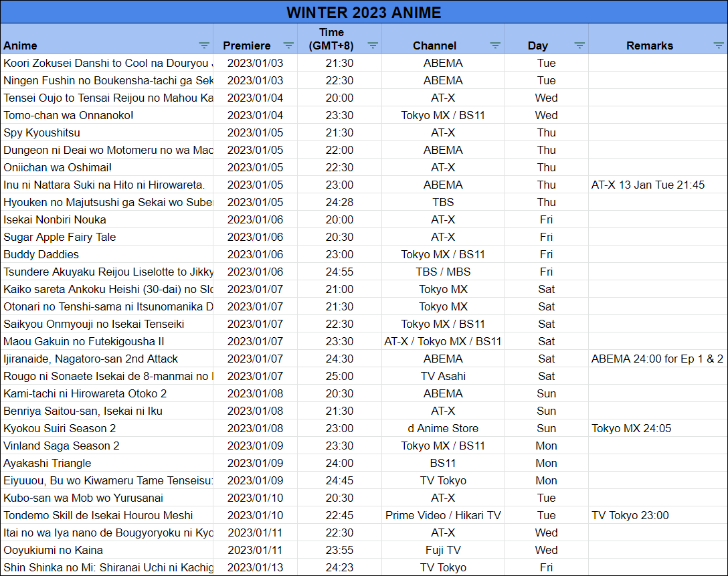
Task: Select the TV Asahi channel cell
Action: click(x=443, y=377)
